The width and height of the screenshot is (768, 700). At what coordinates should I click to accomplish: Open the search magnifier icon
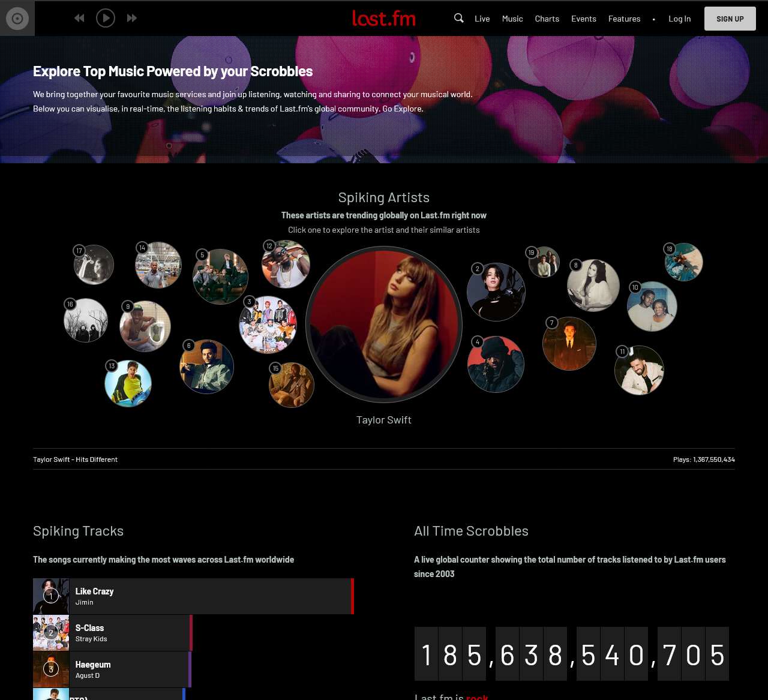pyautogui.click(x=459, y=18)
